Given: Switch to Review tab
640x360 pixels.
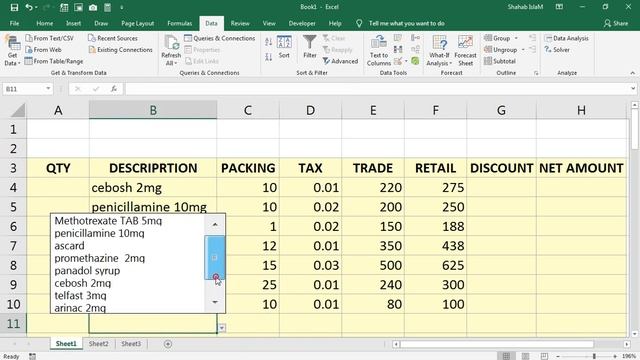Looking at the screenshot, I should pos(240,23).
